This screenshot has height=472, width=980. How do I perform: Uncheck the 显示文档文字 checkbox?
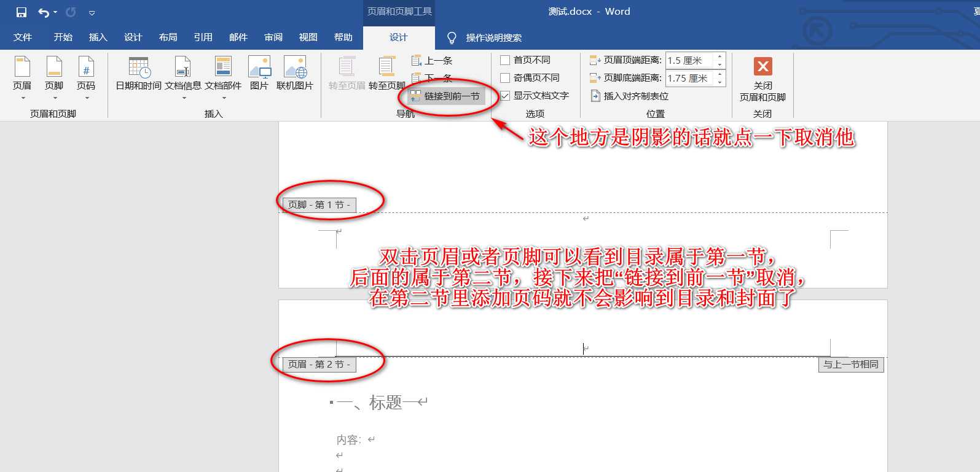click(505, 95)
